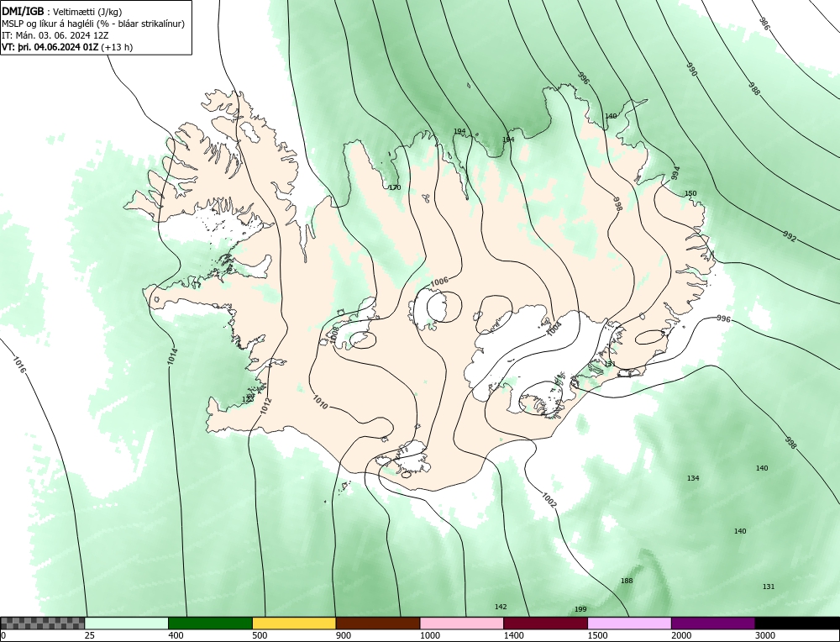Screen dimensions: 840x642
Task: Click the legend tick label 2000
Action: [x=681, y=635]
